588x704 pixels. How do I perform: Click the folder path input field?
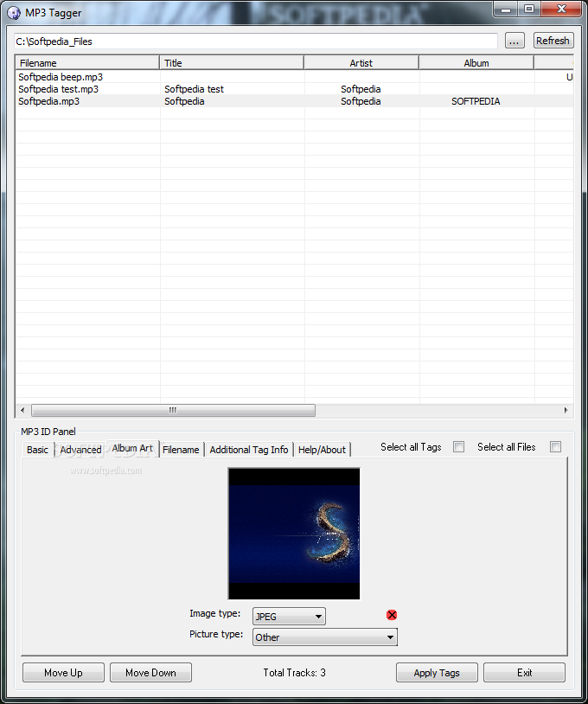point(256,42)
